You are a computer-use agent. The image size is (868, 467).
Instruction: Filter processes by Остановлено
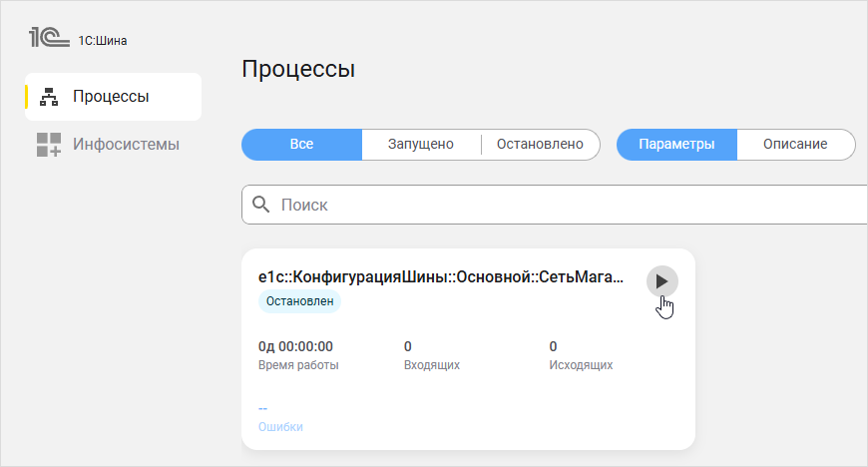pos(540,144)
